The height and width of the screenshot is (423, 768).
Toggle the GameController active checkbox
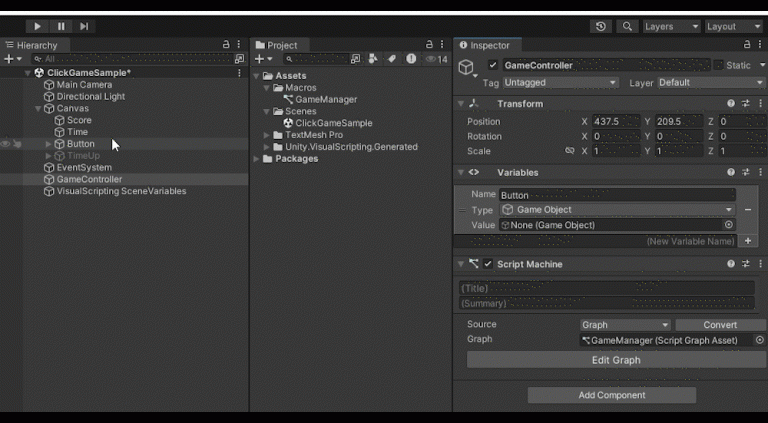[x=493, y=66]
